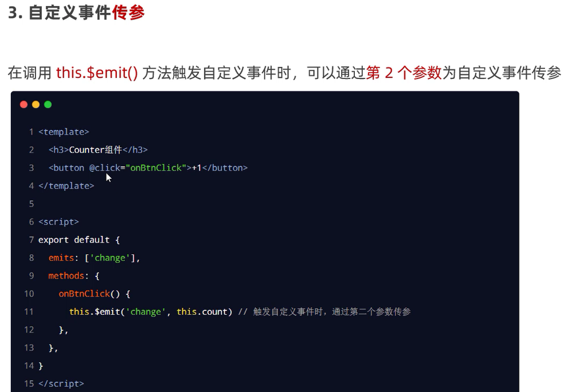The height and width of the screenshot is (392, 563).
Task: Click the red dot in code window header
Action: pyautogui.click(x=24, y=104)
